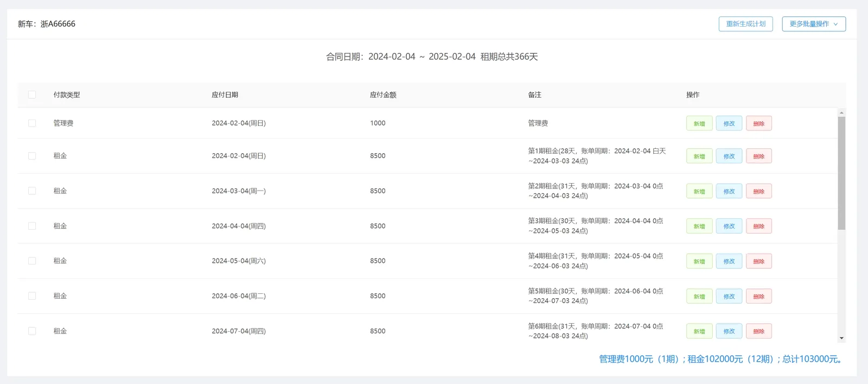Click 新增 in the 第3期租金 row
Image resolution: width=868 pixels, height=384 pixels.
699,226
